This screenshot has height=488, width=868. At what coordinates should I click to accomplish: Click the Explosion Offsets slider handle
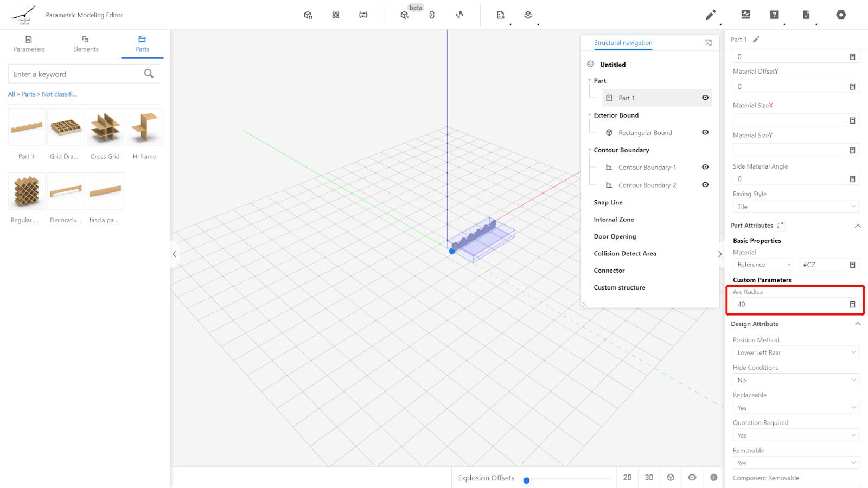[526, 480]
